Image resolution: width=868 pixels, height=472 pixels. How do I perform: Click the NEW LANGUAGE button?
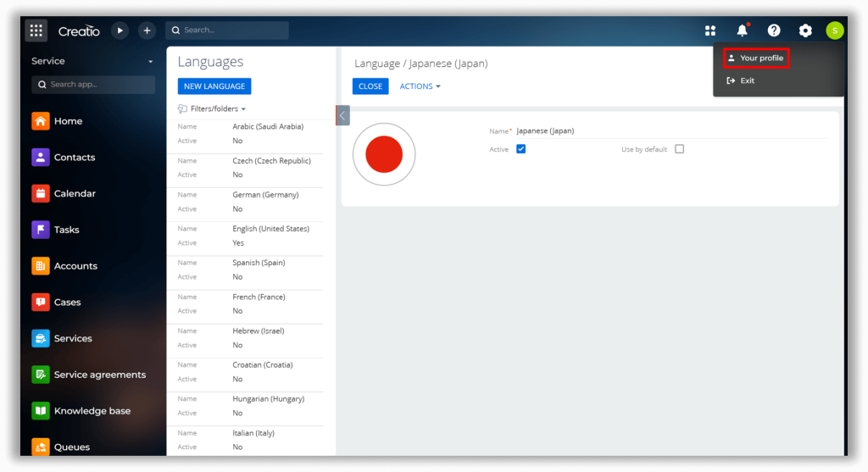point(214,86)
